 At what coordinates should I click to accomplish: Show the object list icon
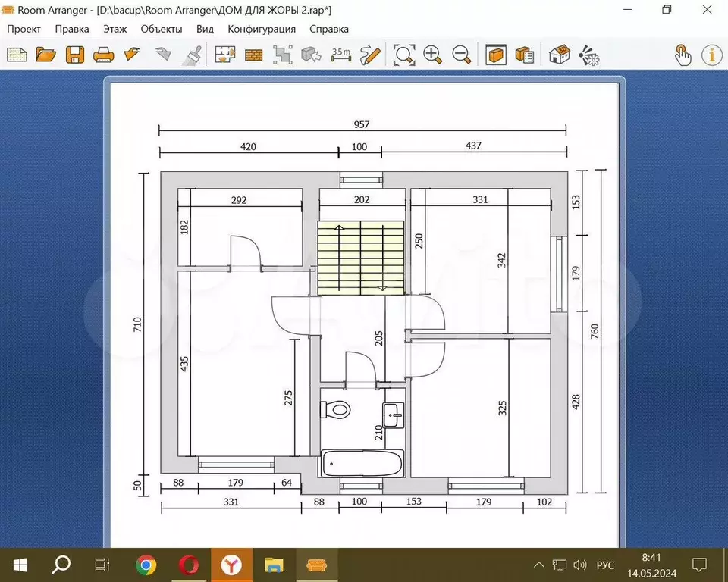click(525, 55)
